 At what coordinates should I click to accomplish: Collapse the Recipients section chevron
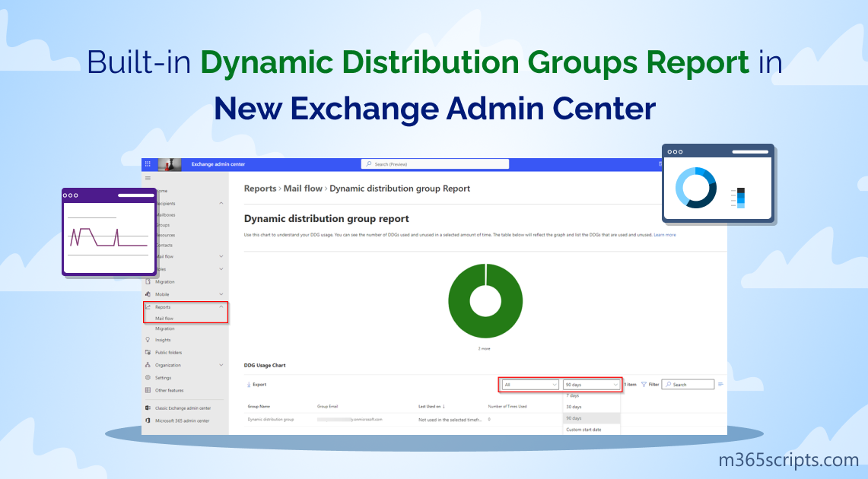tap(221, 203)
